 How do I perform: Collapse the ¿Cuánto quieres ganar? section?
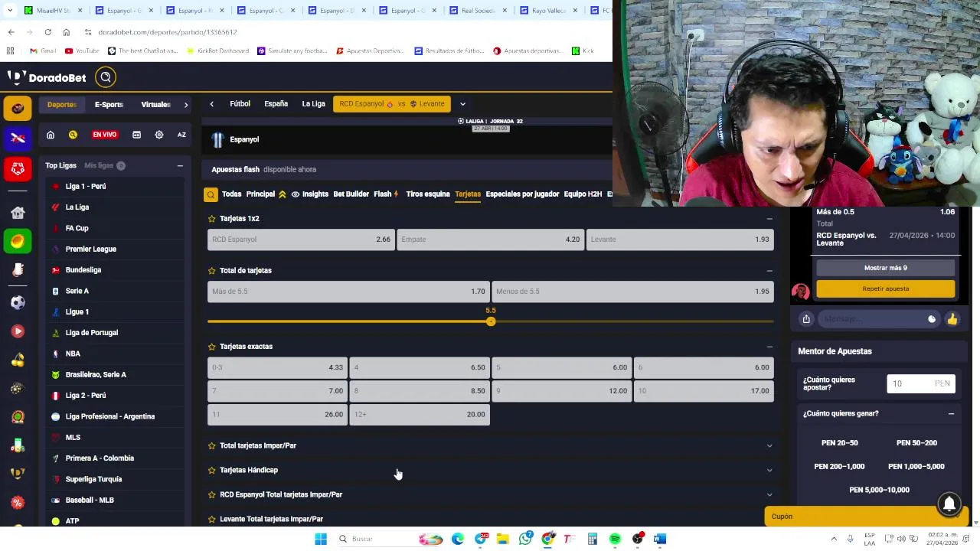click(x=951, y=413)
